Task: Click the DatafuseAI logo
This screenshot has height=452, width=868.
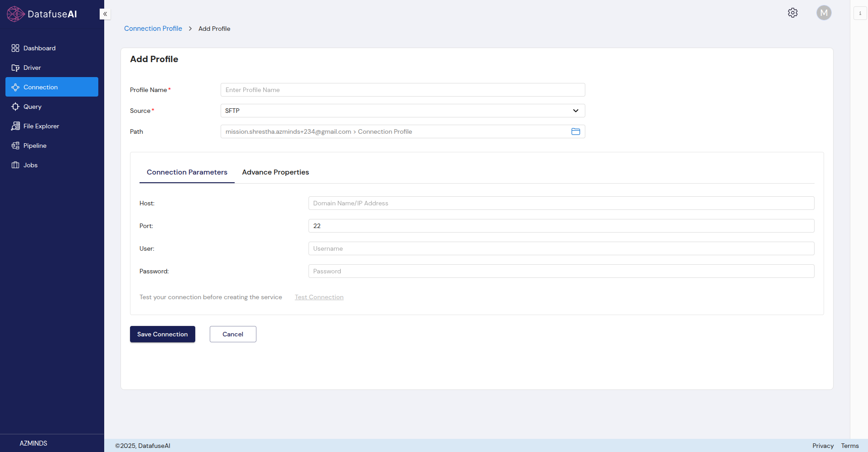Action: (x=42, y=14)
